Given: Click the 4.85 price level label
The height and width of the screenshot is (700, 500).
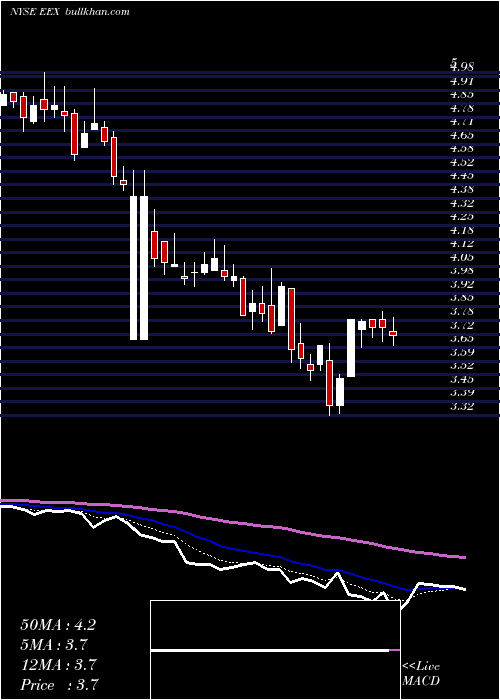Looking at the screenshot, I should tap(462, 95).
